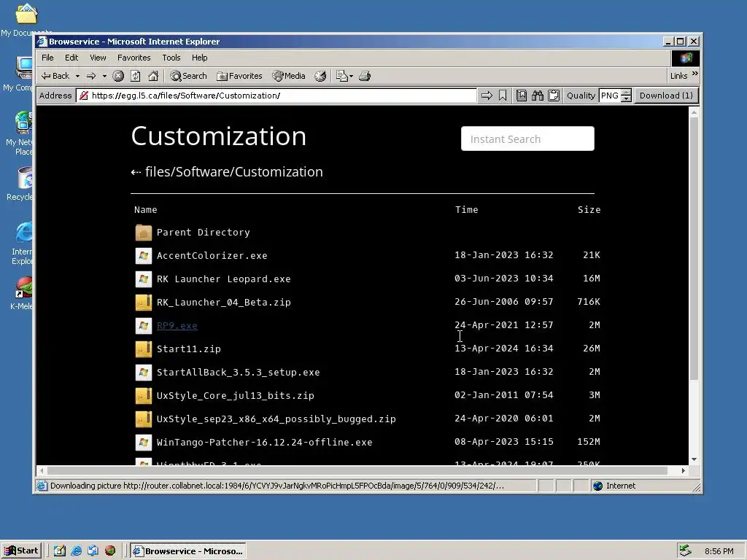Viewport: 747px width, 560px height.
Task: Open the Edit icon's dropdown arrow
Action: tap(351, 76)
